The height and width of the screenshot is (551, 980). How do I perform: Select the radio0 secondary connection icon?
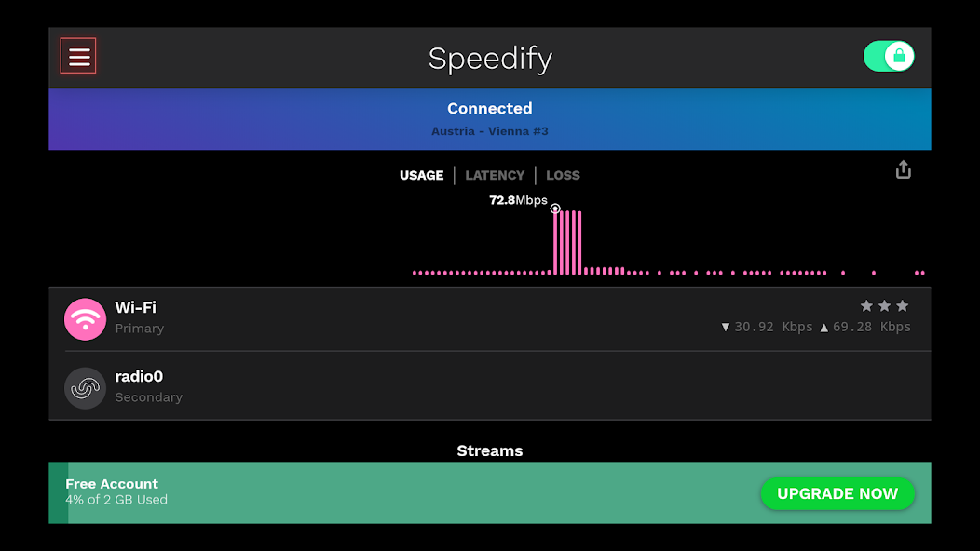85,387
